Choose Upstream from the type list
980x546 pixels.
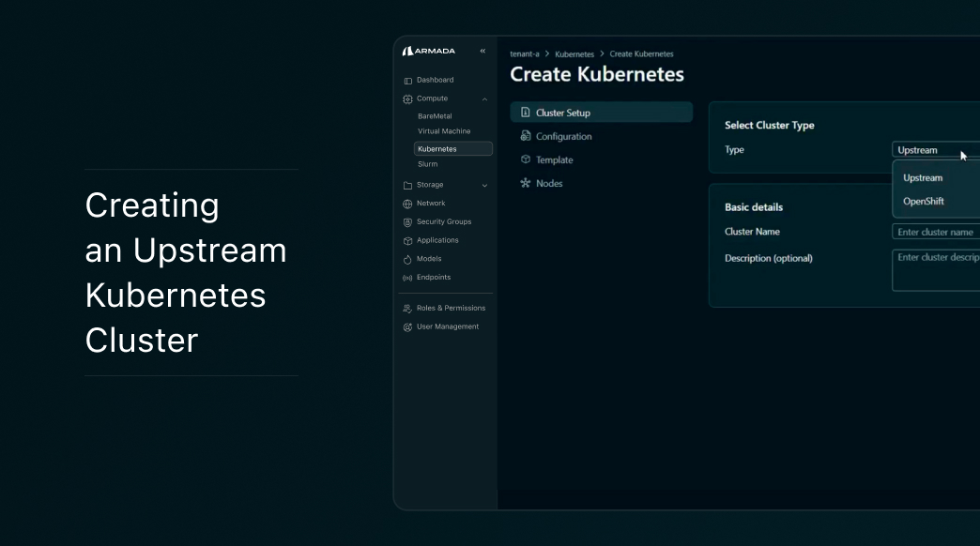point(923,178)
